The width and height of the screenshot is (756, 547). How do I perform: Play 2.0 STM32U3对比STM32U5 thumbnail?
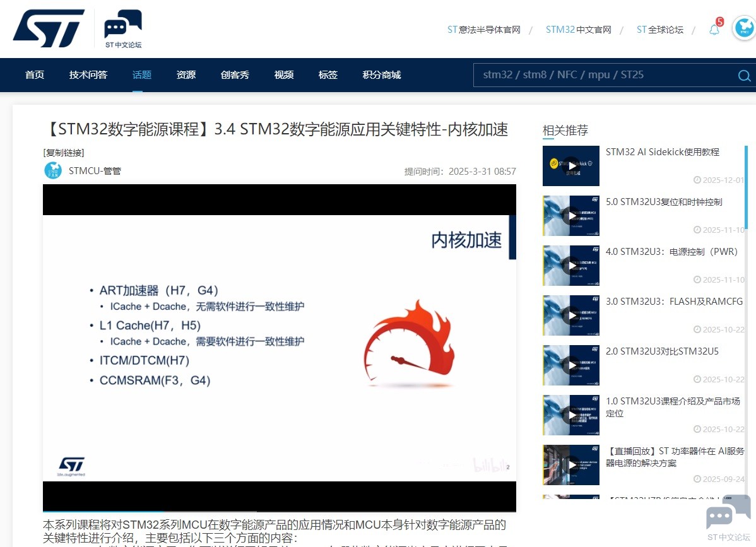(571, 365)
